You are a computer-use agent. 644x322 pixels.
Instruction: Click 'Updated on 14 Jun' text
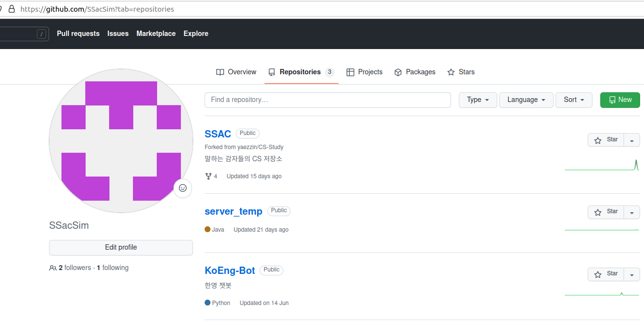coord(264,303)
